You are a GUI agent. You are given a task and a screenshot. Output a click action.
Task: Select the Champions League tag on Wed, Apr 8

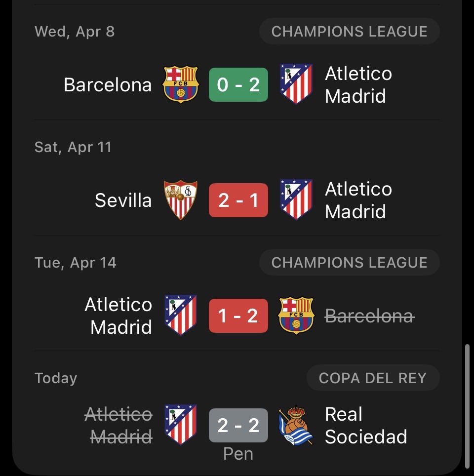(349, 31)
